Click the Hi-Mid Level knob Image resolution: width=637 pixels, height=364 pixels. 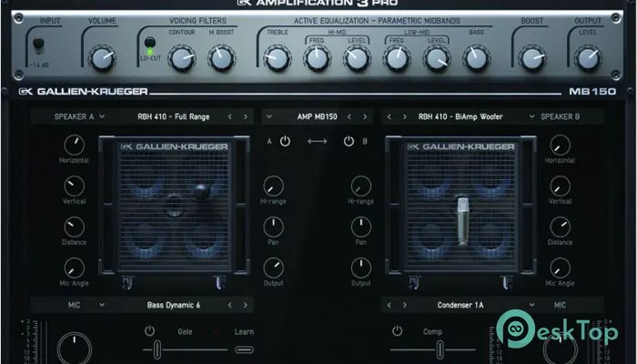tap(357, 59)
